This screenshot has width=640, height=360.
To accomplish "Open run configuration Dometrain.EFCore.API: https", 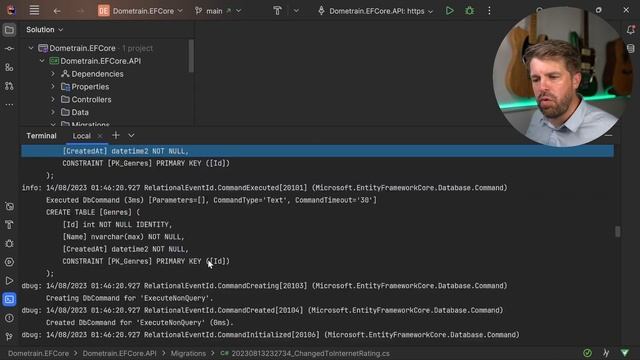I will click(x=375, y=11).
